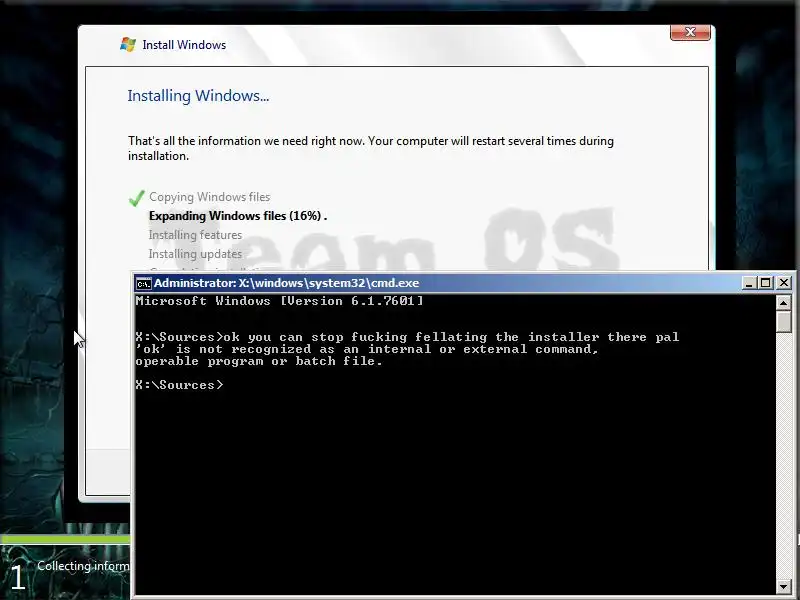The height and width of the screenshot is (600, 800).
Task: Click the Windows flag logo beside Install Windows
Action: 128,44
